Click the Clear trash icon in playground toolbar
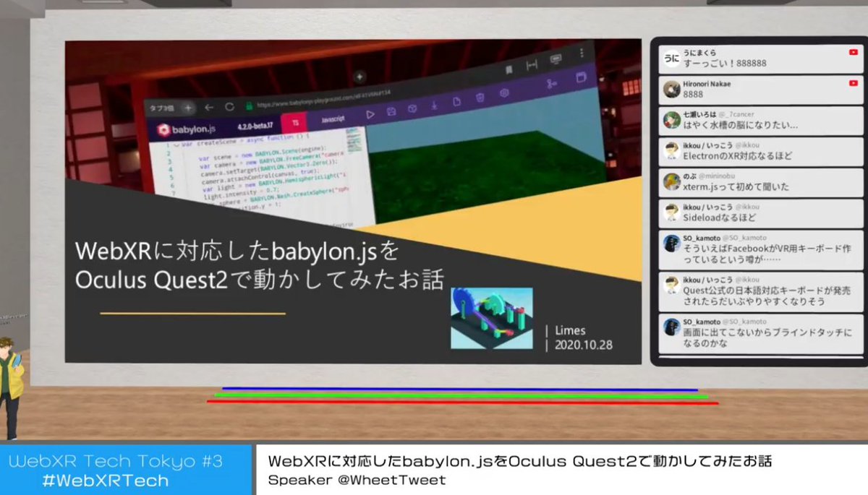The image size is (868, 495). point(480,98)
